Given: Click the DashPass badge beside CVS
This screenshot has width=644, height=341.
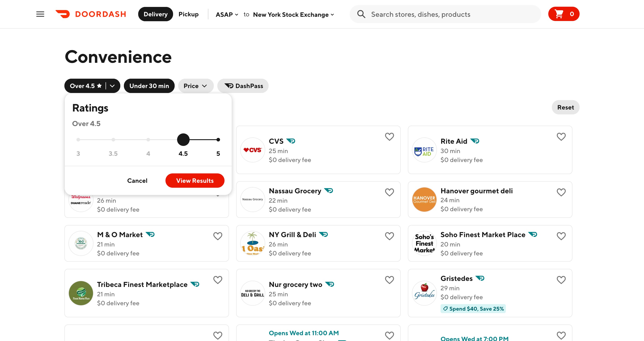Looking at the screenshot, I should (291, 141).
